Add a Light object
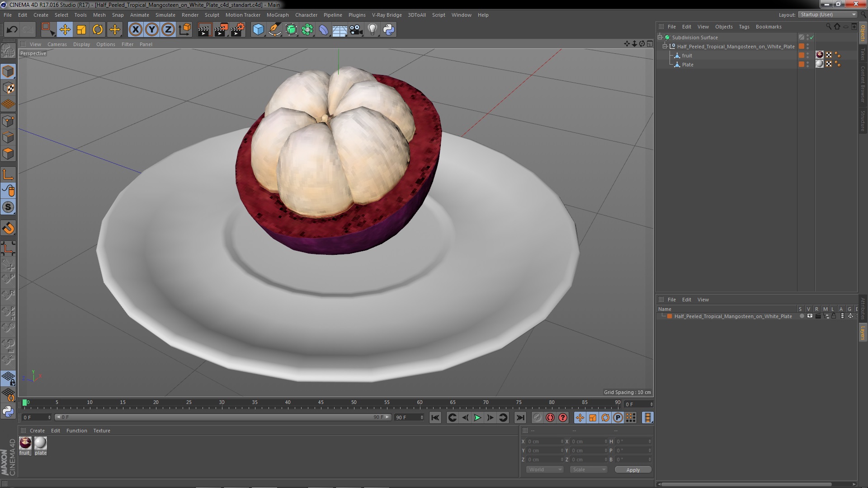Image resolution: width=868 pixels, height=488 pixels. tap(372, 30)
